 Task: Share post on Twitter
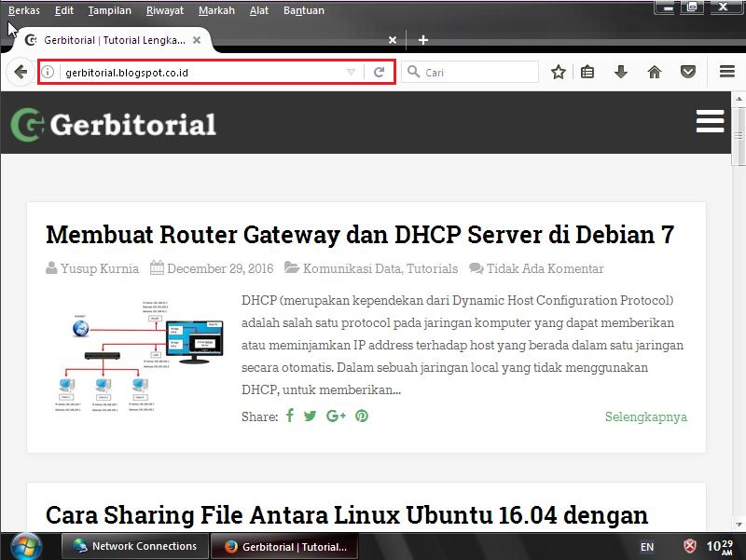(311, 416)
